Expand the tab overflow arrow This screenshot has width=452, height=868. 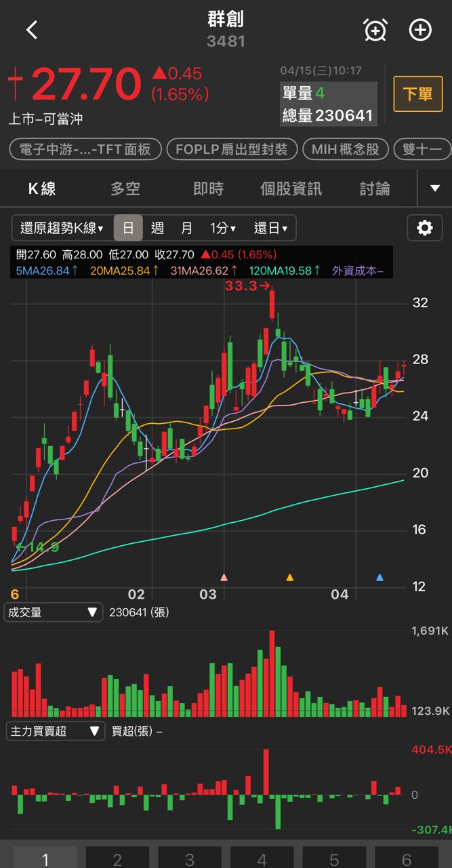(x=435, y=189)
